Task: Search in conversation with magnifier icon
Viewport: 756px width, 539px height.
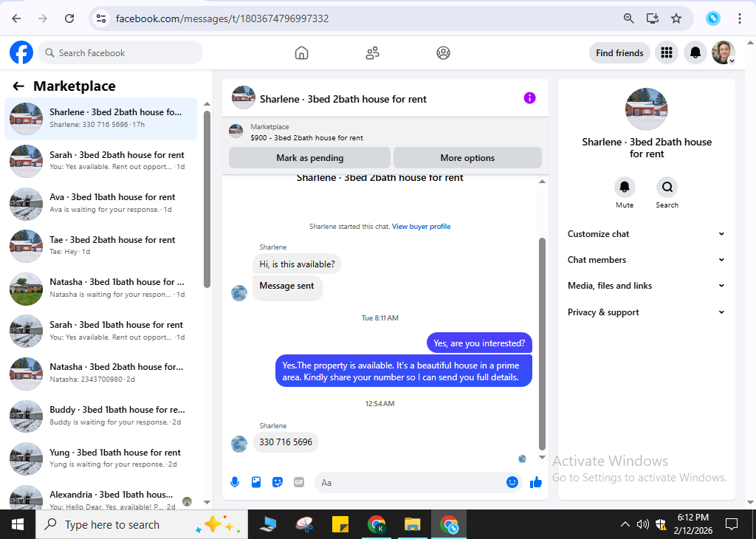Action: click(x=667, y=187)
